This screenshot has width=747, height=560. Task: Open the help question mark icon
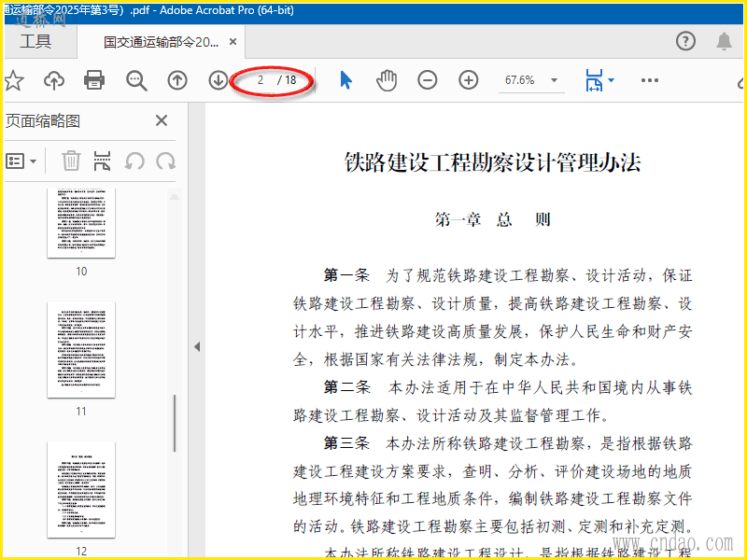[x=685, y=41]
